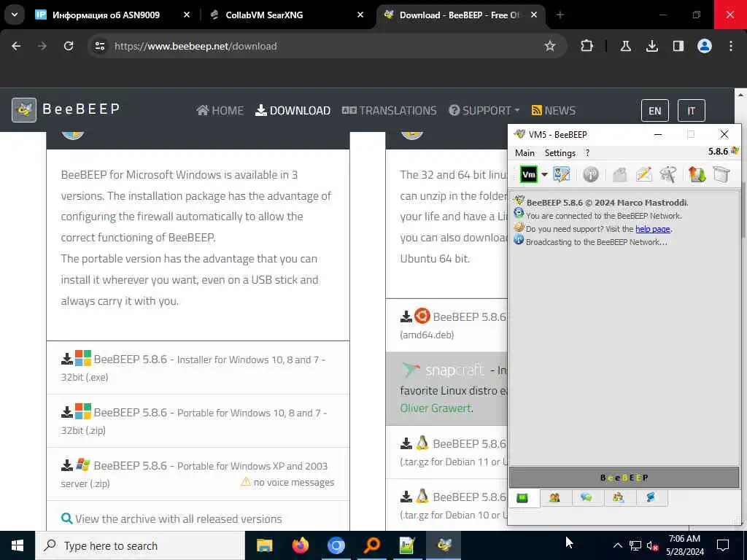Screen dimensions: 747x560
Task: Download the BeeBEEP 5.8.6 Portable for Windows 10 (.zip)
Action: [x=198, y=421]
